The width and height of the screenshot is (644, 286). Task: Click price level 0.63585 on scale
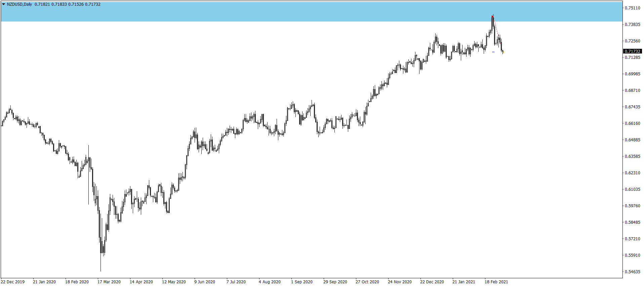pyautogui.click(x=632, y=156)
